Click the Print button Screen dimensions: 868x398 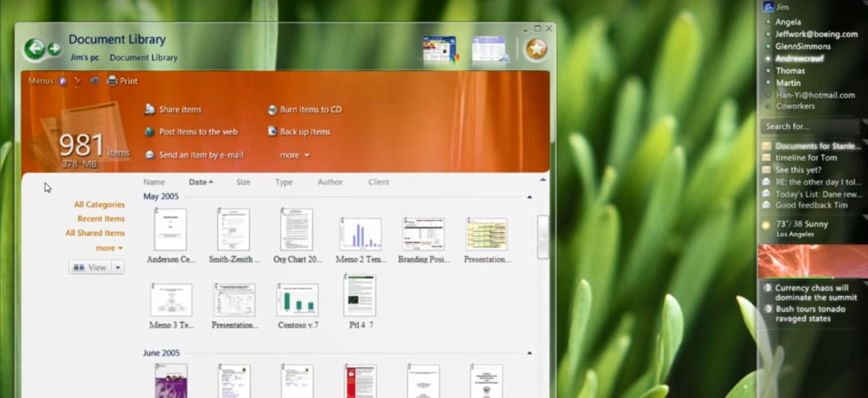[122, 81]
